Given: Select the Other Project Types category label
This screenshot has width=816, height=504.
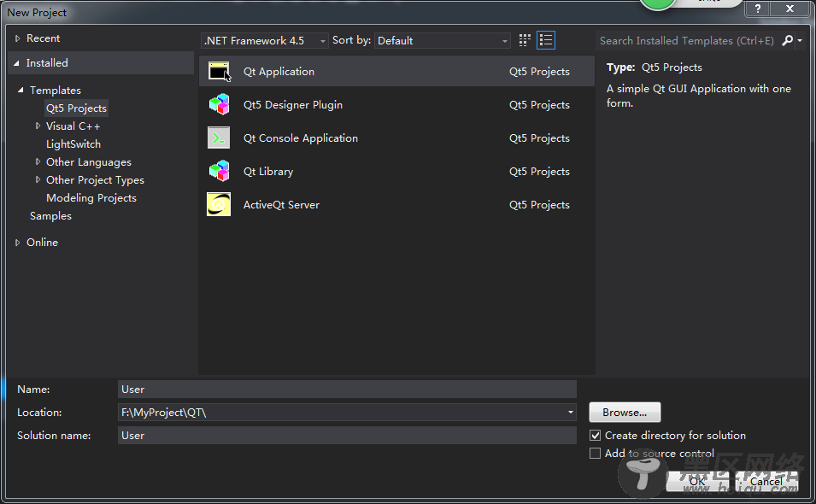Looking at the screenshot, I should click(95, 179).
